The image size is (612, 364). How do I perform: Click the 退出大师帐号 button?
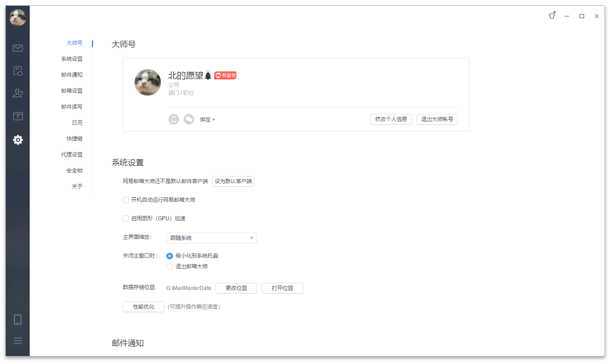click(437, 119)
